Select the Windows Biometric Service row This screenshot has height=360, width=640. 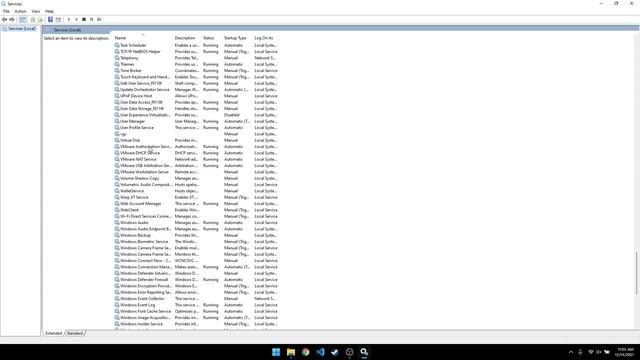[196, 242]
